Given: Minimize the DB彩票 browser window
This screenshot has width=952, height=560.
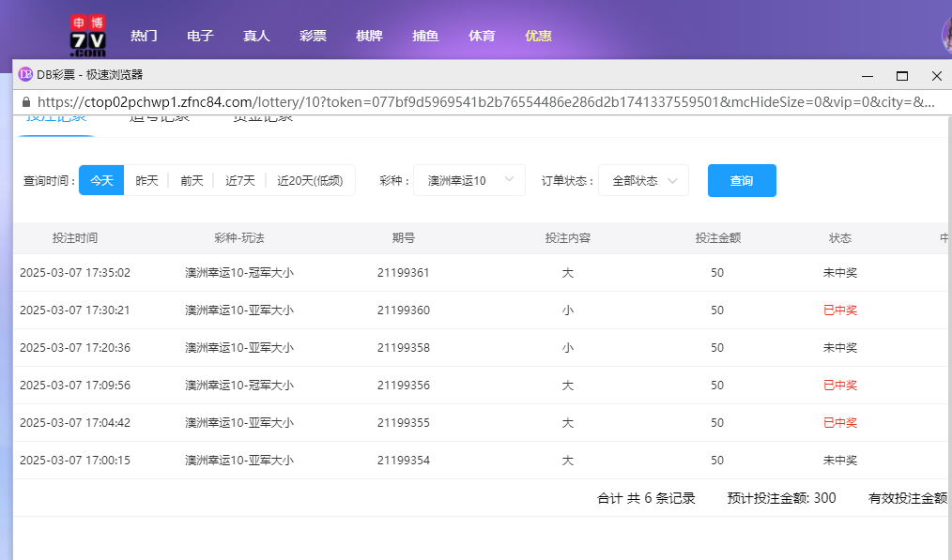Looking at the screenshot, I should pyautogui.click(x=868, y=75).
